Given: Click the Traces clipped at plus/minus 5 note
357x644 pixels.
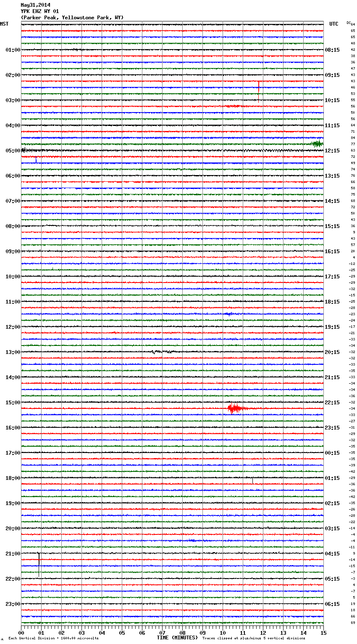Looking at the screenshot, I should click(x=254, y=638).
